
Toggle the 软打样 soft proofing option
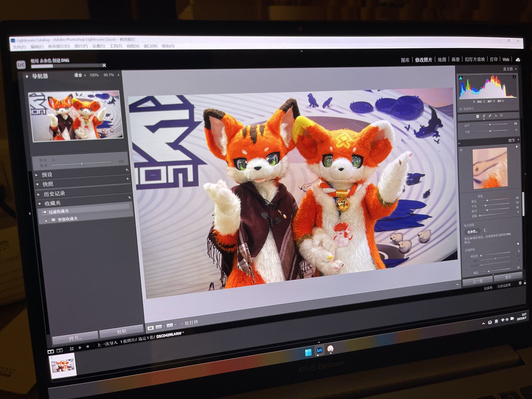(x=181, y=323)
